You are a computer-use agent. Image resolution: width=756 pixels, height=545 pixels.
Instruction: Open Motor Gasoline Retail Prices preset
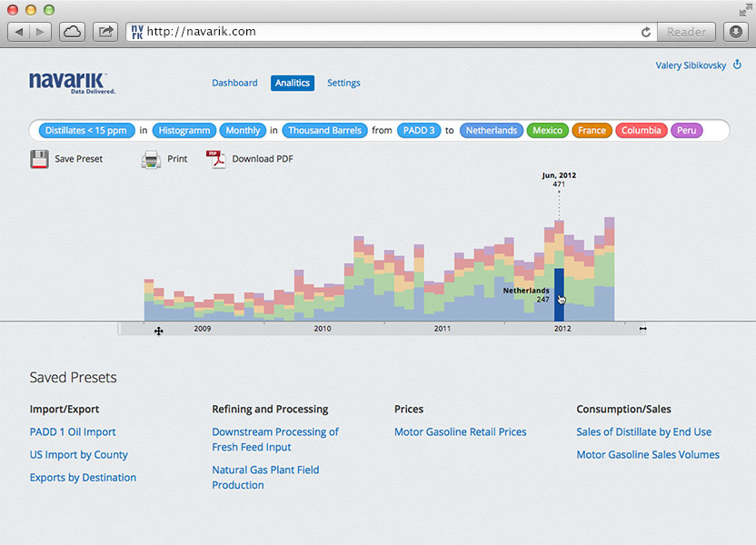(x=460, y=432)
